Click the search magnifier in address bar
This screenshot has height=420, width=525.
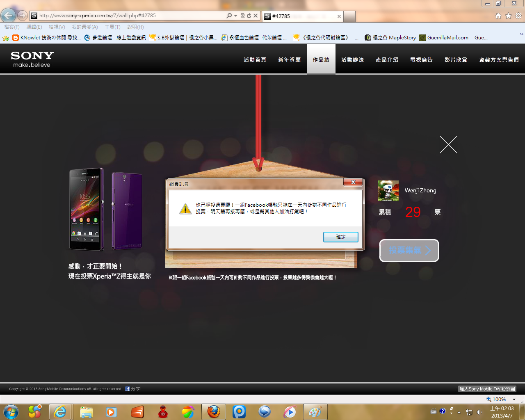pyautogui.click(x=229, y=16)
